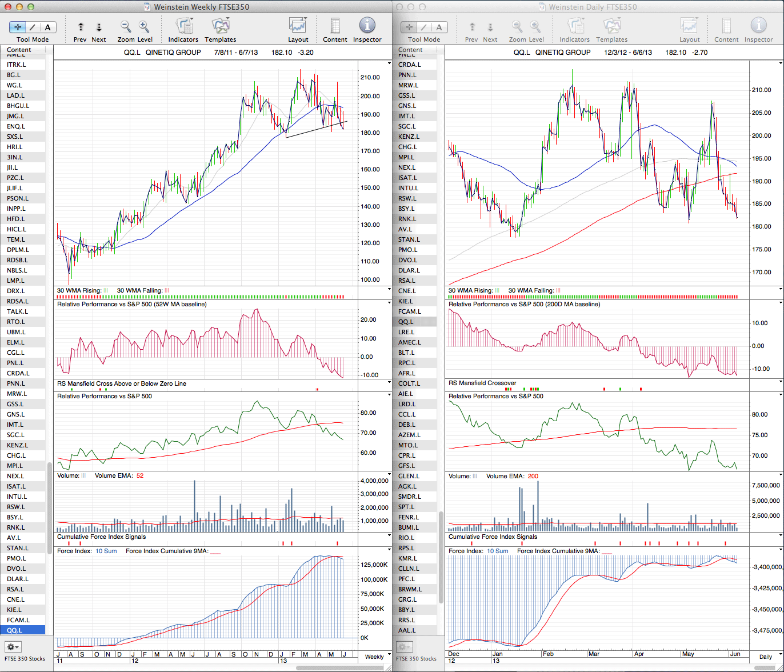Zoom out the weekly chart
This screenshot has width=784, height=672.
click(126, 27)
